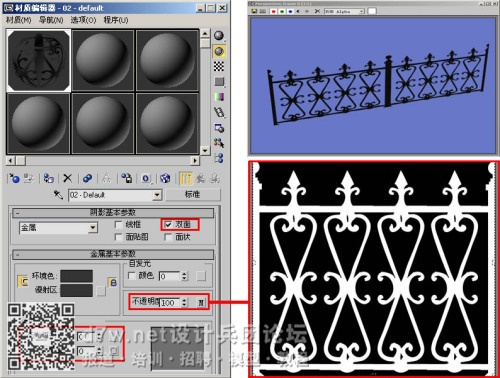The height and width of the screenshot is (378, 500).
Task: Click the diffuse map button beside 漫射区
Action: pos(101,291)
